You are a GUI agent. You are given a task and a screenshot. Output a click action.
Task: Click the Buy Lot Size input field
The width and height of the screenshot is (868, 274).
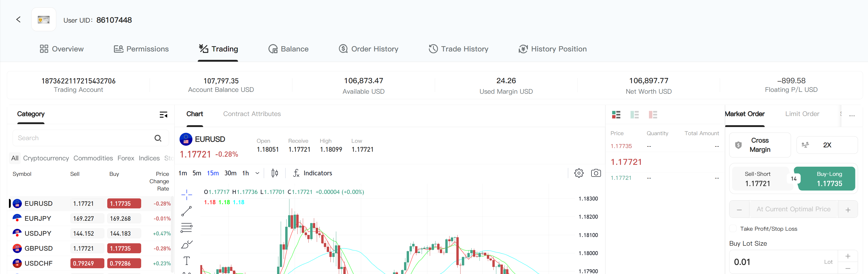[x=783, y=262]
